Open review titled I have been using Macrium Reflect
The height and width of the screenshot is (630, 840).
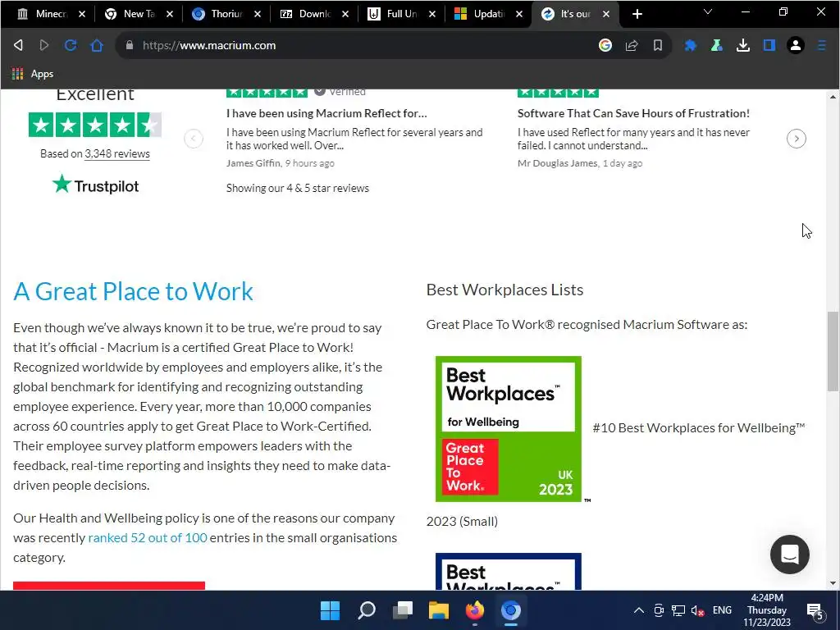click(x=326, y=113)
